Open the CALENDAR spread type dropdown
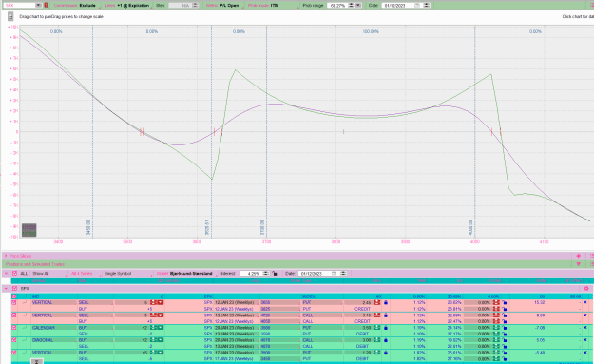Viewport: 594px width, 364px height. click(x=53, y=328)
